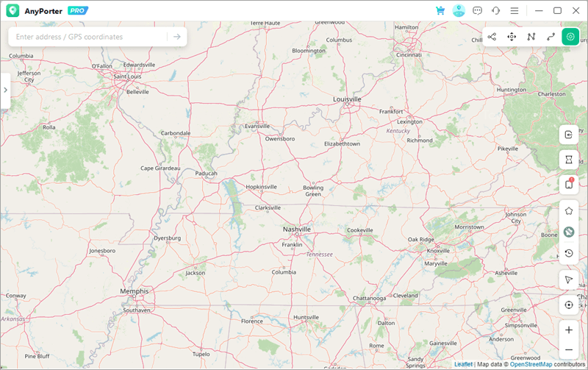Click the Tennessee state label

tap(320, 255)
